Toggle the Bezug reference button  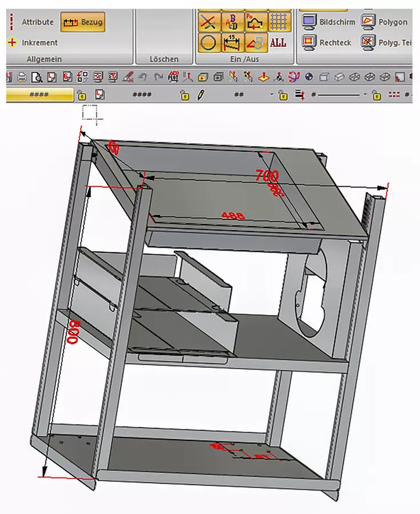(x=83, y=22)
